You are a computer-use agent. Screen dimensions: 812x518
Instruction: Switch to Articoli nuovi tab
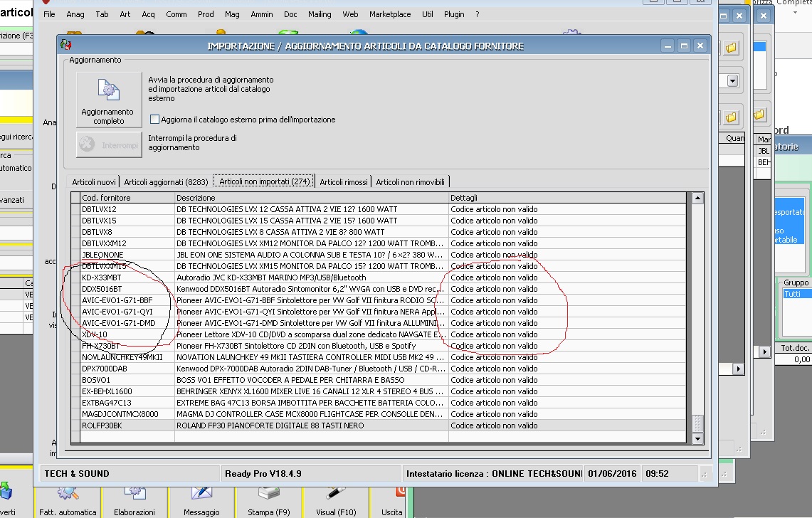coord(94,182)
